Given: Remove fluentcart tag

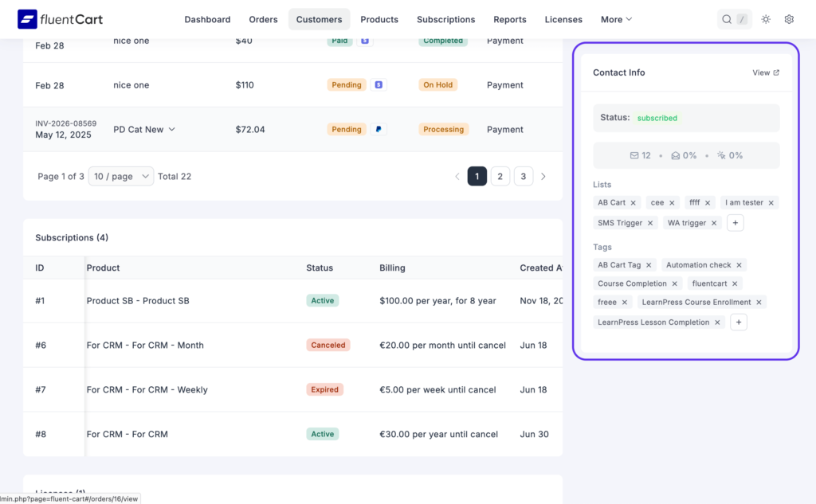Looking at the screenshot, I should (x=734, y=284).
